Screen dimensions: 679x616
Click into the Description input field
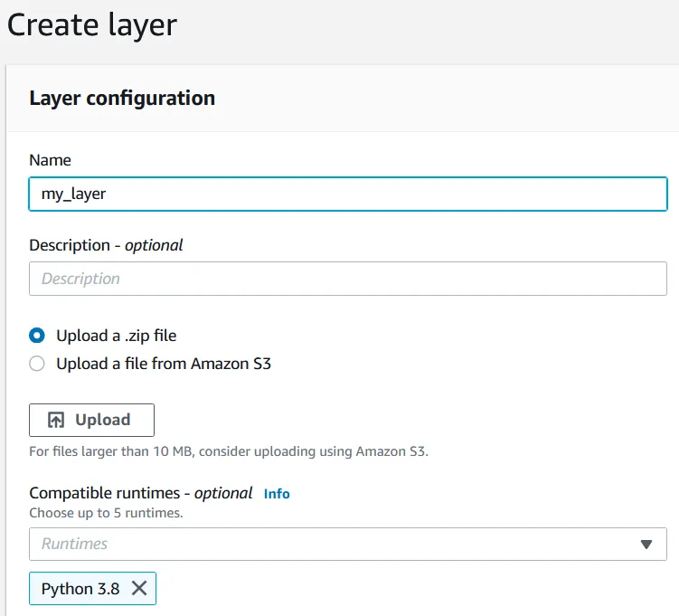click(348, 279)
